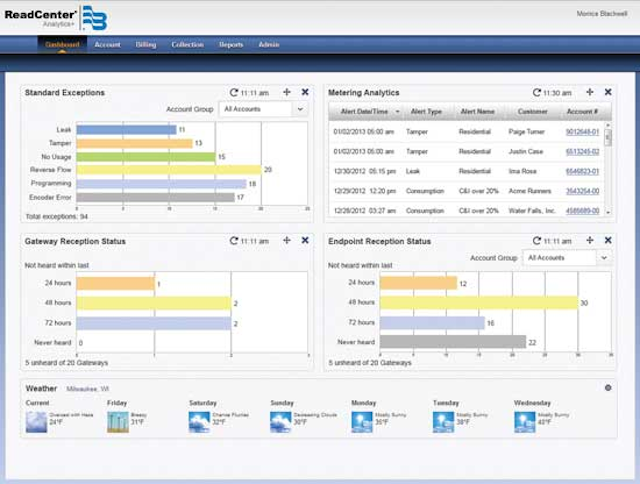Open the Billing menu

[146, 44]
